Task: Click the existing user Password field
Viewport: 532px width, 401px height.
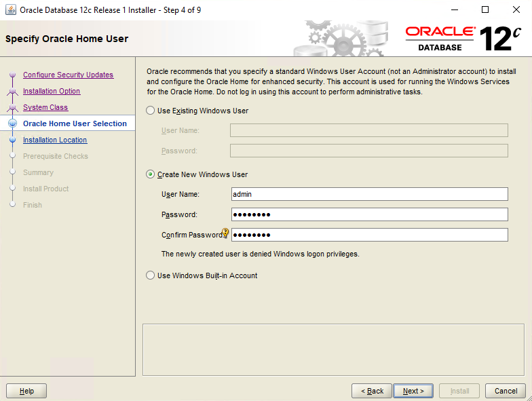Action: [369, 151]
